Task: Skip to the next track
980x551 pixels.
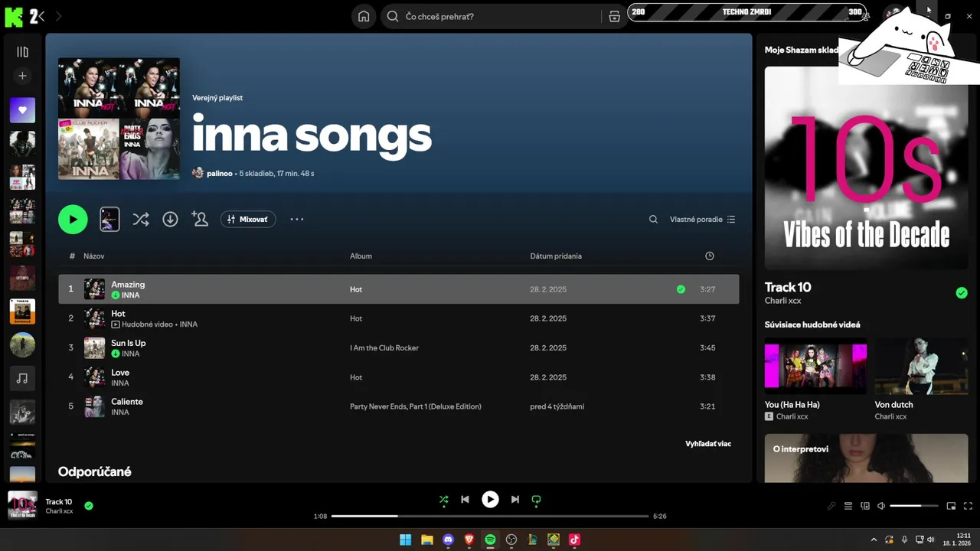Action: click(x=515, y=500)
